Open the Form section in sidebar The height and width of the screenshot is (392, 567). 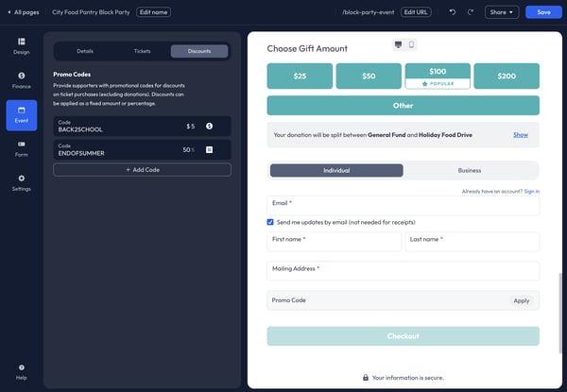22,149
